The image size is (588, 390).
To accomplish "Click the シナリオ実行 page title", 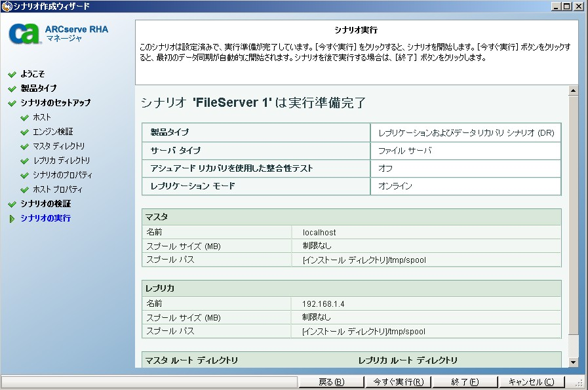I will click(356, 30).
